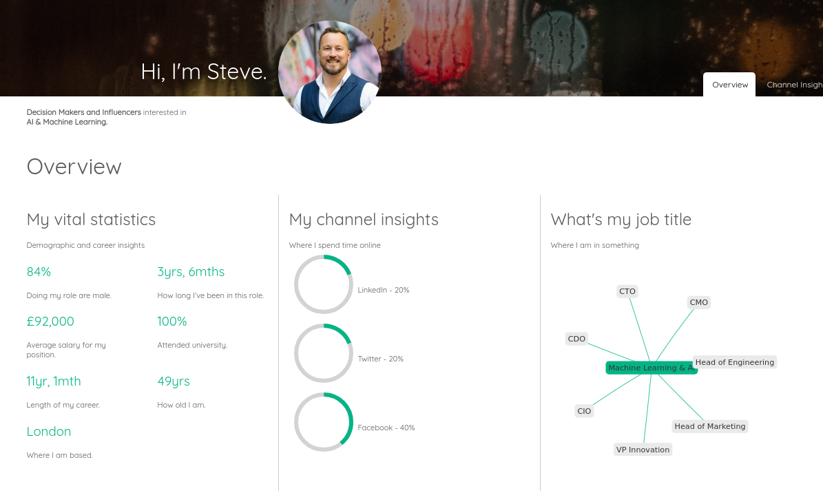Click Steve's circular profile photo
The width and height of the screenshot is (823, 504).
(x=330, y=72)
